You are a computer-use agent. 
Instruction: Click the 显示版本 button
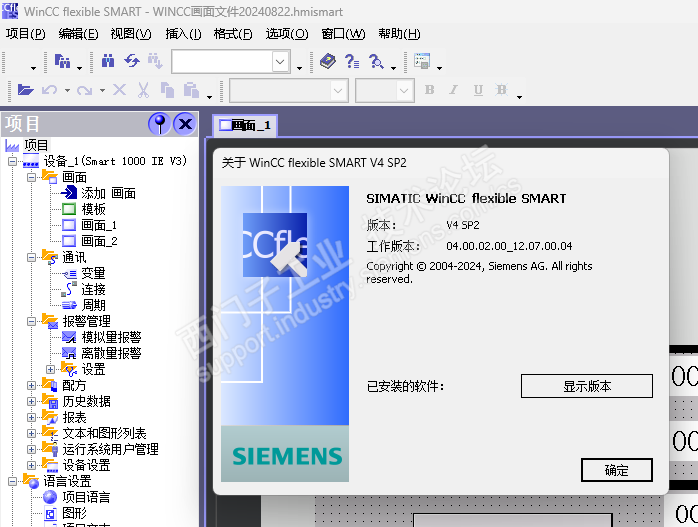587,386
